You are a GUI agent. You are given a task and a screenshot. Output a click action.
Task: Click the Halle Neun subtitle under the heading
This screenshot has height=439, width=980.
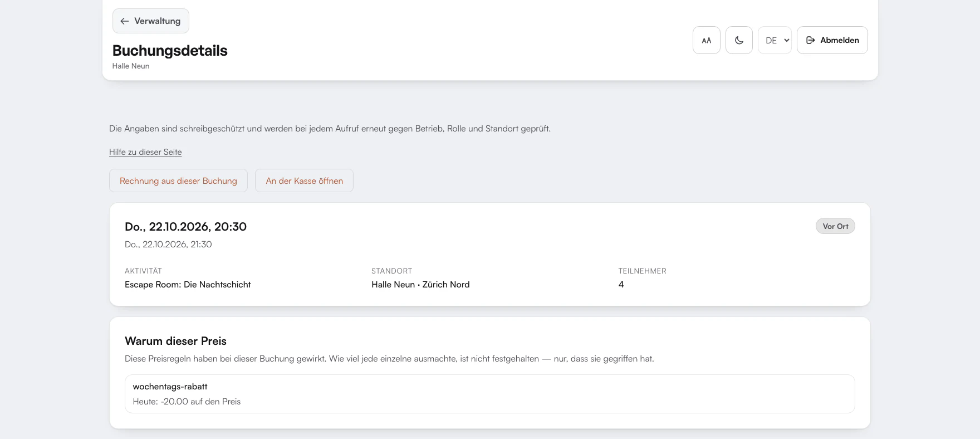point(131,66)
